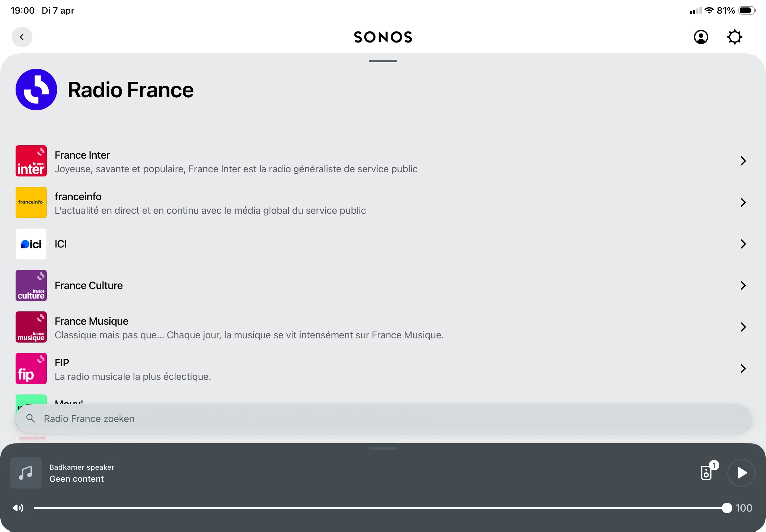Open France Culture station entry
766x532 pixels.
pyautogui.click(x=89, y=285)
